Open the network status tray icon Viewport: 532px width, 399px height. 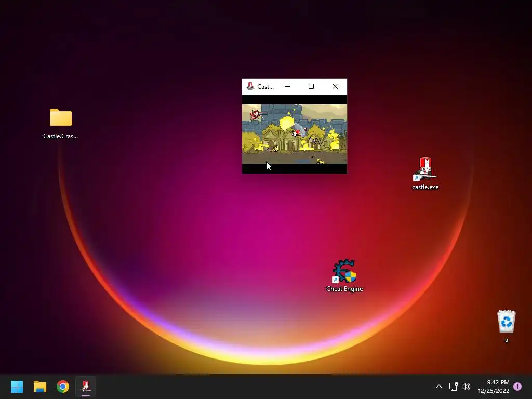(x=453, y=387)
